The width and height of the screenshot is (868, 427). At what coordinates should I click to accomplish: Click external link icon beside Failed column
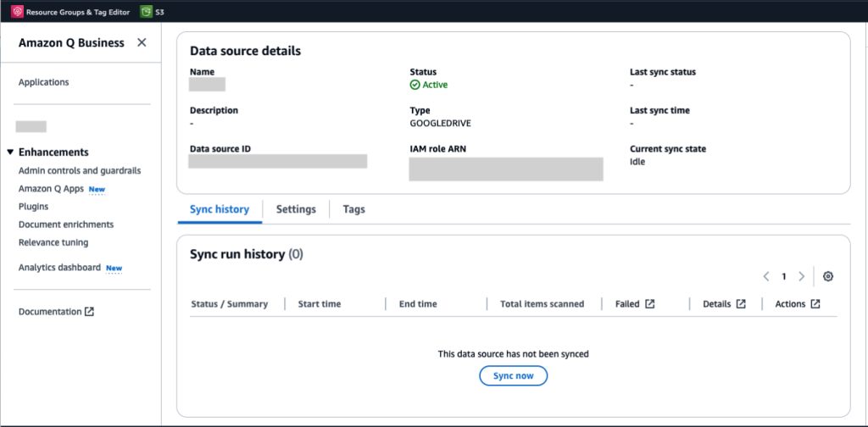[650, 303]
